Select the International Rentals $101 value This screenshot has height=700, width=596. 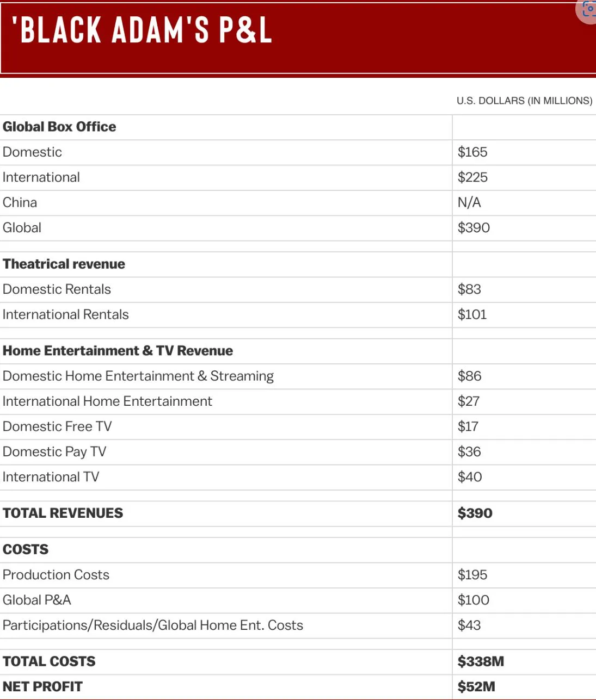472,315
